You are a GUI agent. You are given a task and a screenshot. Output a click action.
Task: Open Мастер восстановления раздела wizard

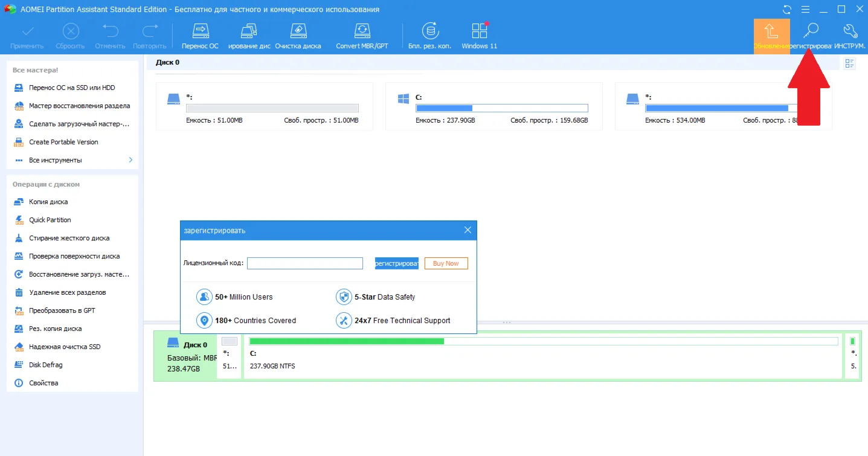pos(72,106)
